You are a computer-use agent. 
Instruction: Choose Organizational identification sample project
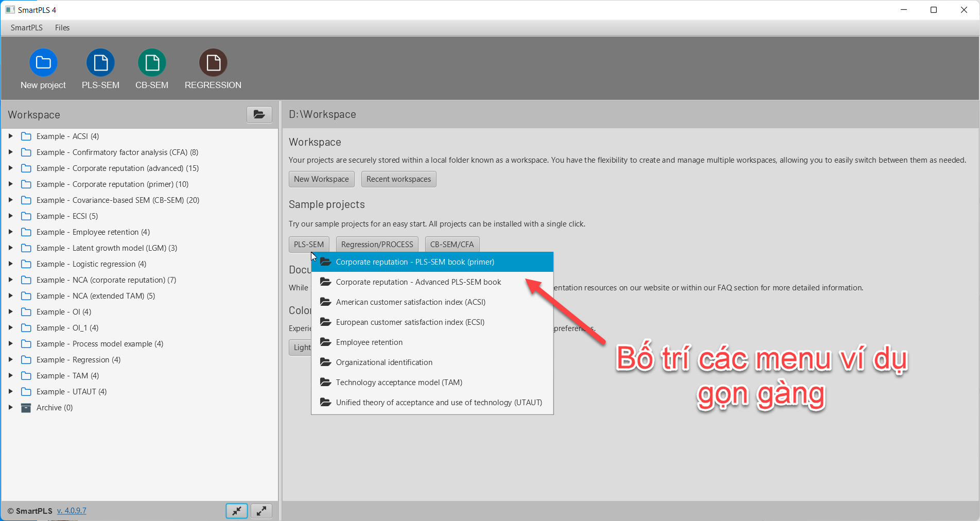pos(432,362)
